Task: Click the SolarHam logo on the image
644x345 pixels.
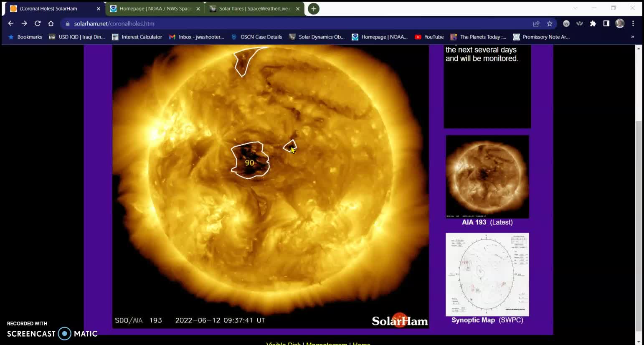Action: 400,320
